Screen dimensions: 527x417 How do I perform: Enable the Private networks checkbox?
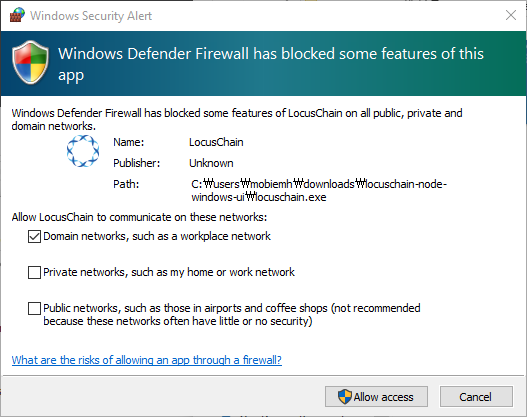(34, 272)
